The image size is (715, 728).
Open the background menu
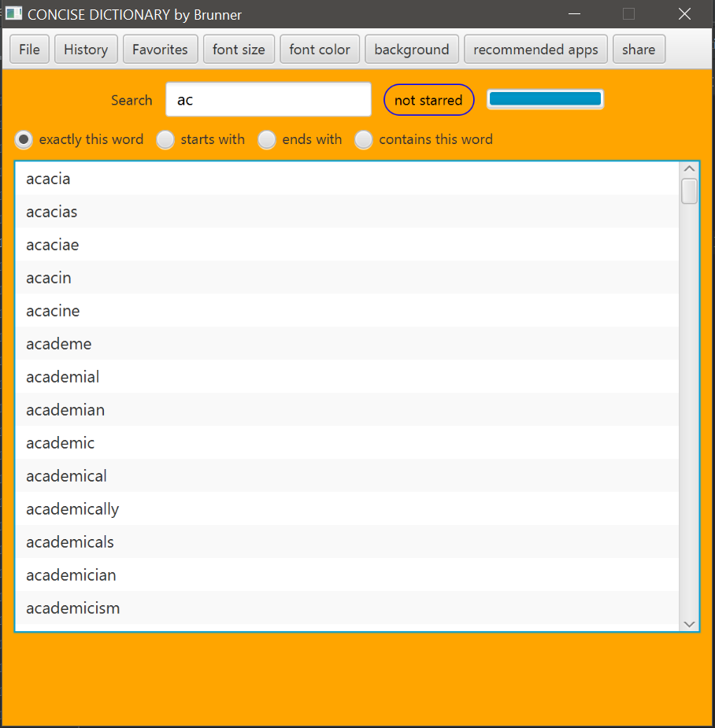[x=412, y=50]
